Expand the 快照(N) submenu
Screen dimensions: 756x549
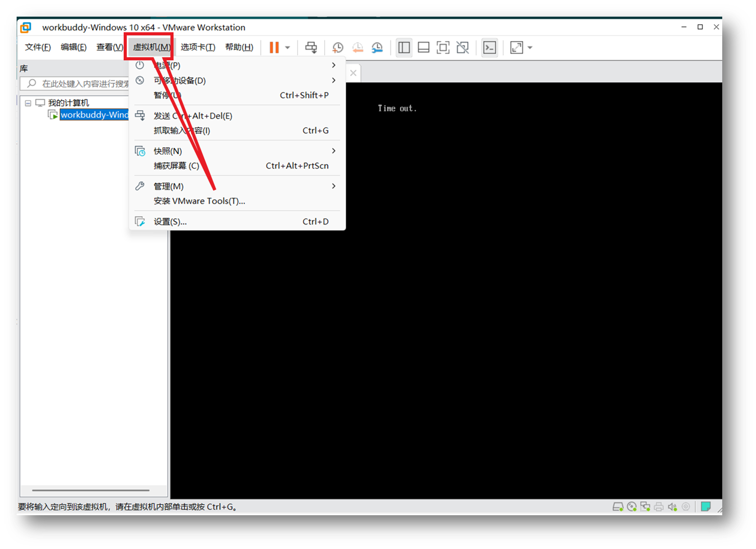tap(237, 151)
